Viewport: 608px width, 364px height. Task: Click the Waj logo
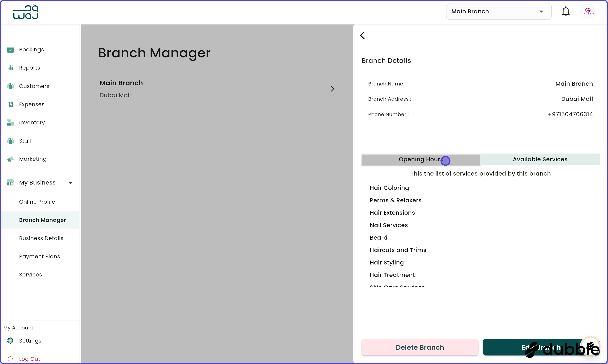coord(26,12)
